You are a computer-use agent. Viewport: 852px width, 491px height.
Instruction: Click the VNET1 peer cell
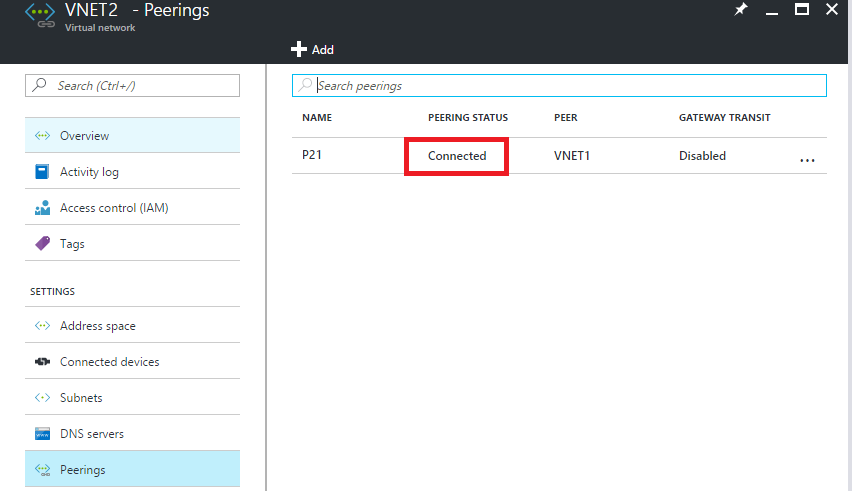(572, 156)
